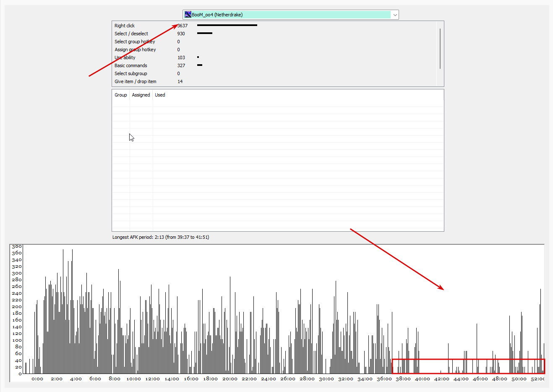553x392 pixels.
Task: Click the 20:00 label on APM timeline
Action: point(230,379)
